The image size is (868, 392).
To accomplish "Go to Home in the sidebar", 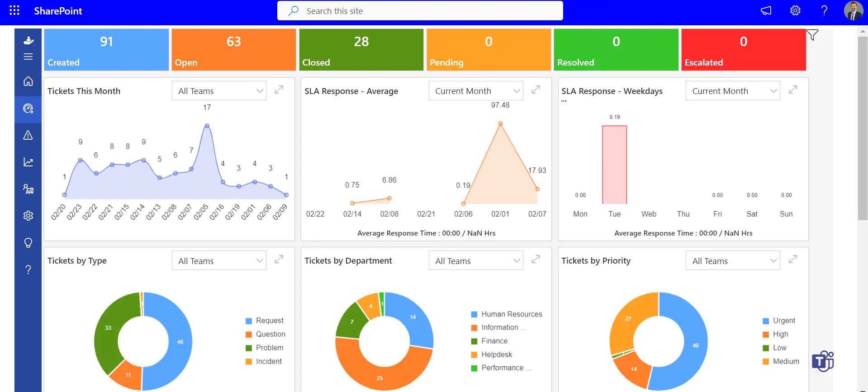I will [x=28, y=81].
